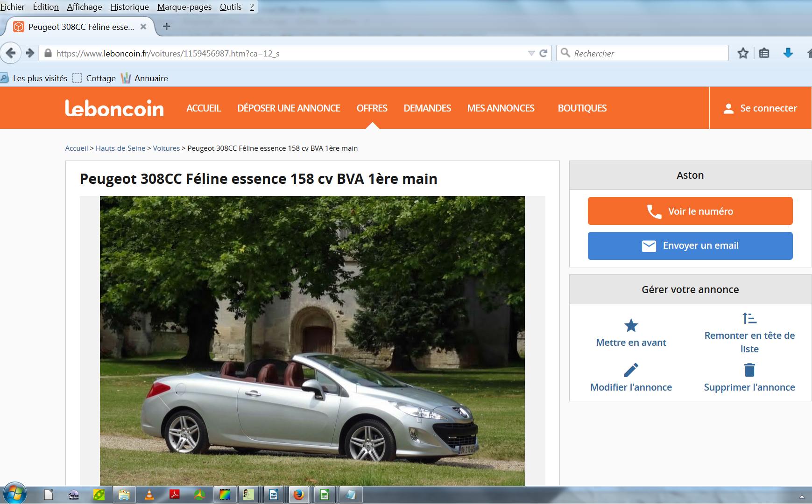Click the bookmark star icon

point(743,53)
